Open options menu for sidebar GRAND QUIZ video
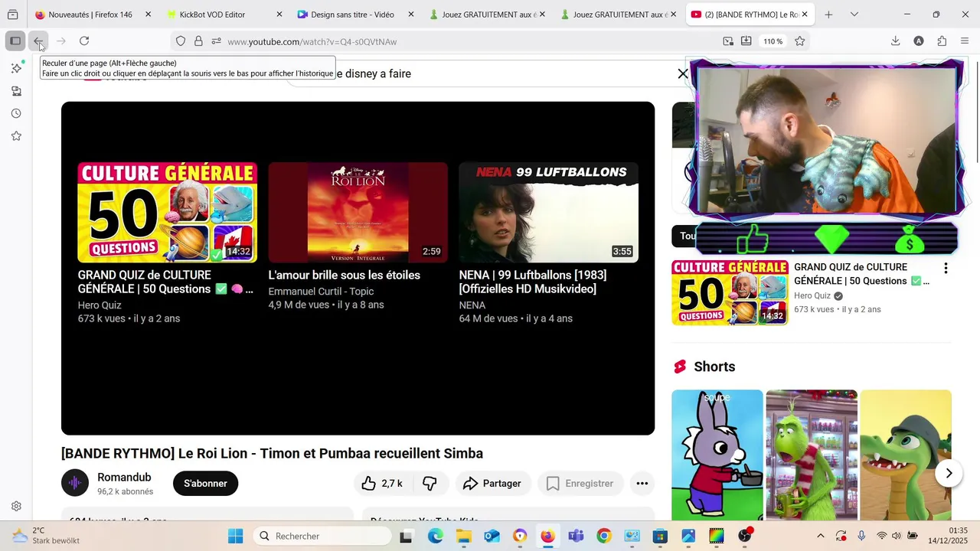The height and width of the screenshot is (551, 980). coord(946,269)
